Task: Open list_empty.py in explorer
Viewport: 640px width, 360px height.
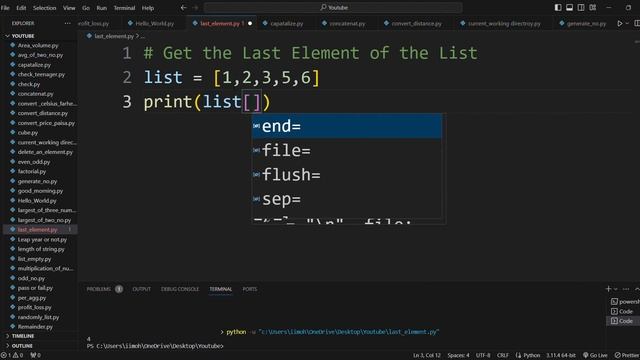Action: (34, 259)
